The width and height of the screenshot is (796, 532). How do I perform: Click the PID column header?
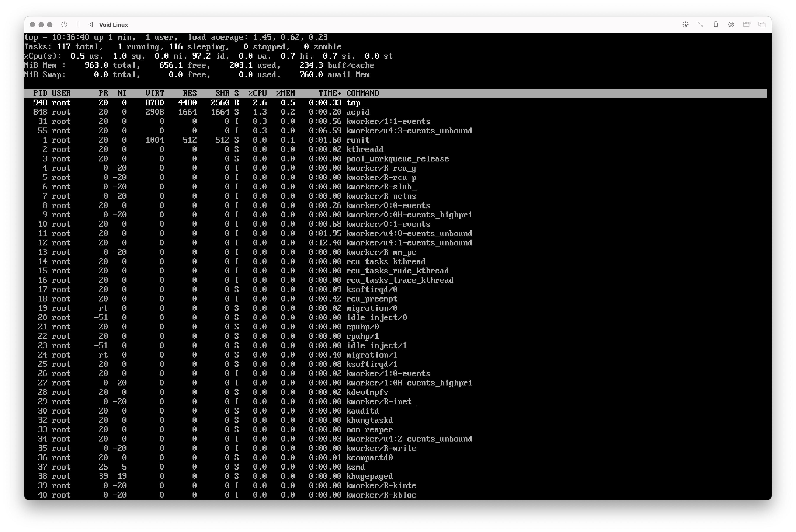pos(40,93)
